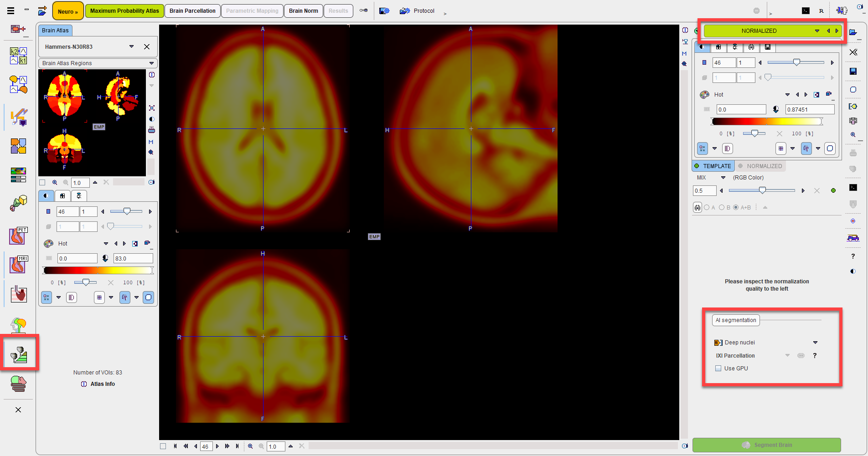Click the info icon beside atlas preview

pos(152,75)
